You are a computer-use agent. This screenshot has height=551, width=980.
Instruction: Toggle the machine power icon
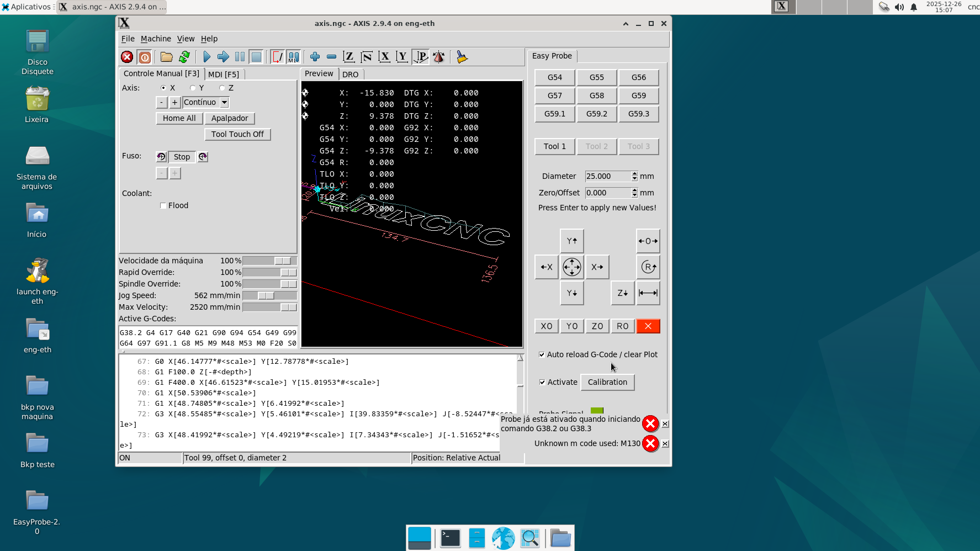pos(145,57)
